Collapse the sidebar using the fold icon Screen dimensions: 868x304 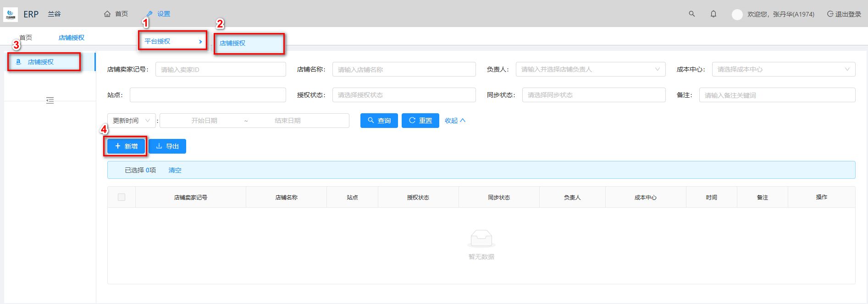click(50, 100)
